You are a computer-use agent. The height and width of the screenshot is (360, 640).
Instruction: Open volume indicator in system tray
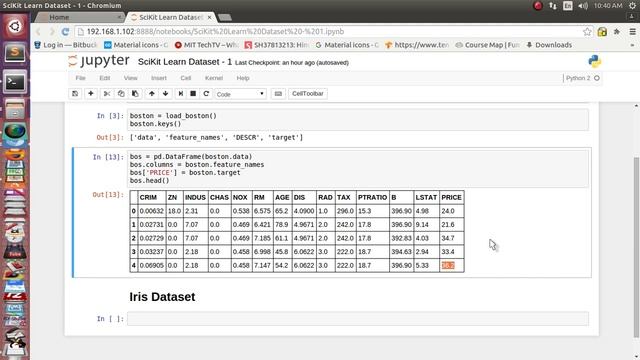point(583,6)
